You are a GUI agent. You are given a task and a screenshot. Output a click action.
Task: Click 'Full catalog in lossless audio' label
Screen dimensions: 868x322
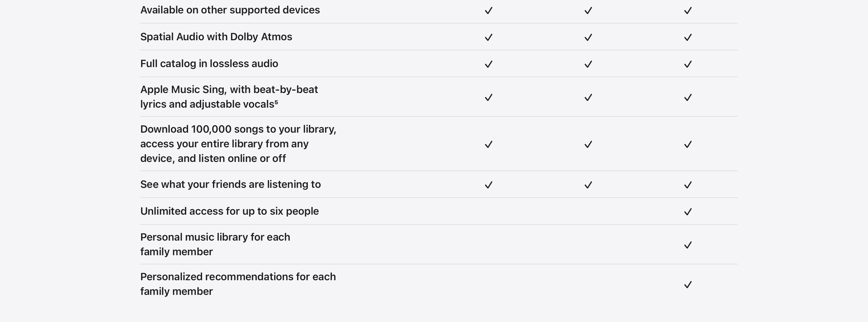pyautogui.click(x=209, y=64)
